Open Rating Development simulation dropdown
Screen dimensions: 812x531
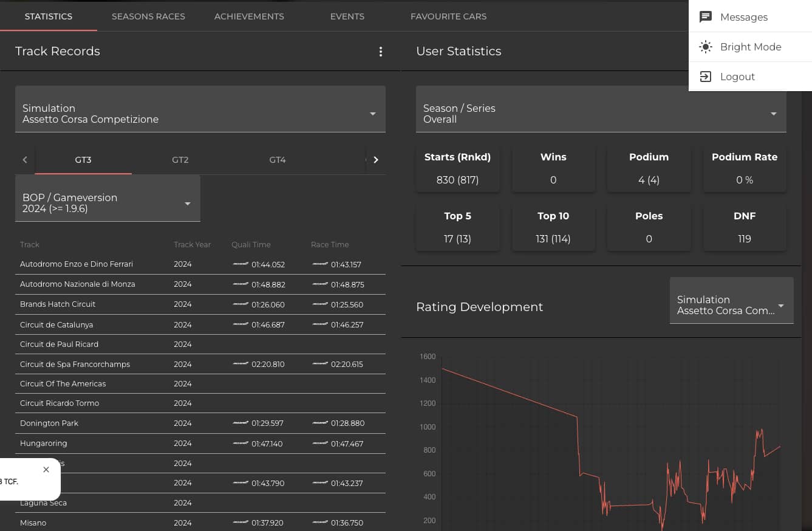point(780,306)
